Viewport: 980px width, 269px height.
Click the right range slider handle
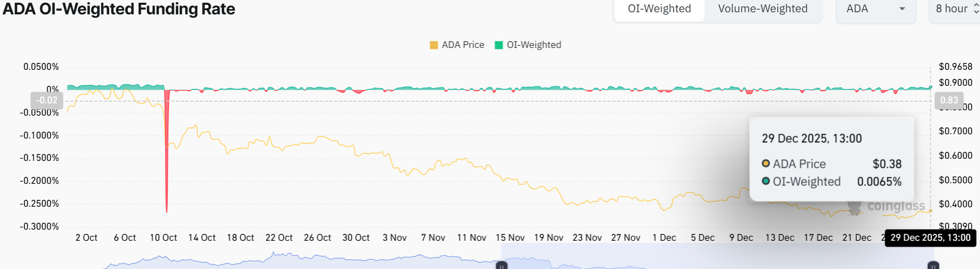coord(933,265)
